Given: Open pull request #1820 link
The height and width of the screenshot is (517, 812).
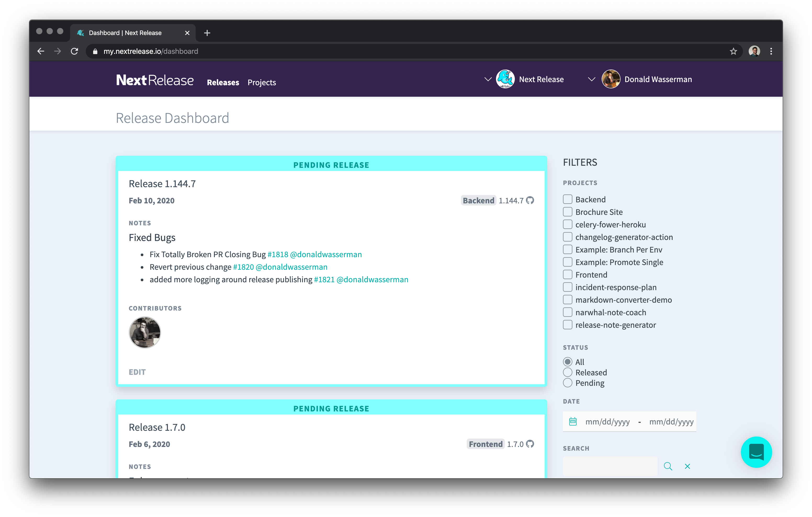Looking at the screenshot, I should pos(244,267).
